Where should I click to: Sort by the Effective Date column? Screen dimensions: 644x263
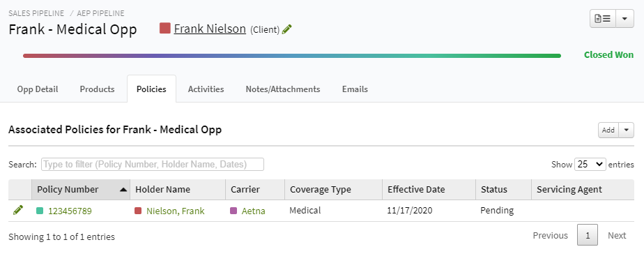(429, 190)
